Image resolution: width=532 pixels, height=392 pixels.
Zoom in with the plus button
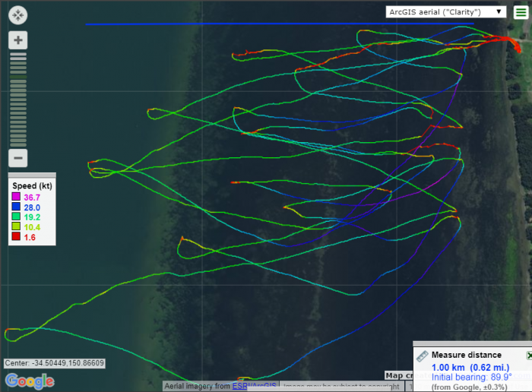(19, 40)
